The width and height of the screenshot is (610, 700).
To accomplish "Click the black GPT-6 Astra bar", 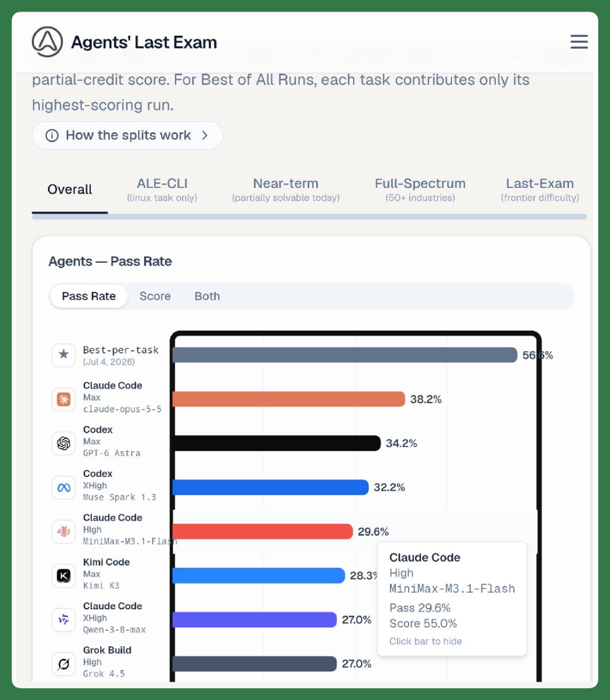I will point(276,443).
